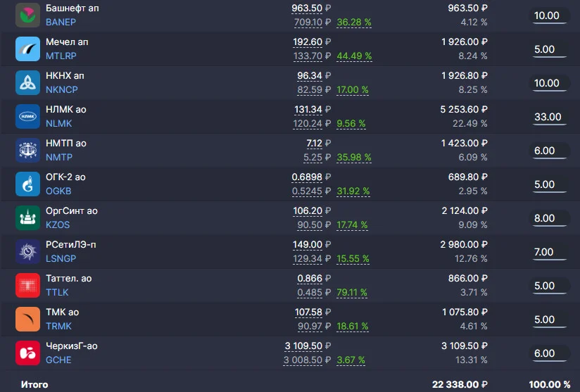Click the 15.55 % gain for РСетиЛЭ-п
Image resolution: width=580 pixels, height=392 pixels.
(x=353, y=258)
